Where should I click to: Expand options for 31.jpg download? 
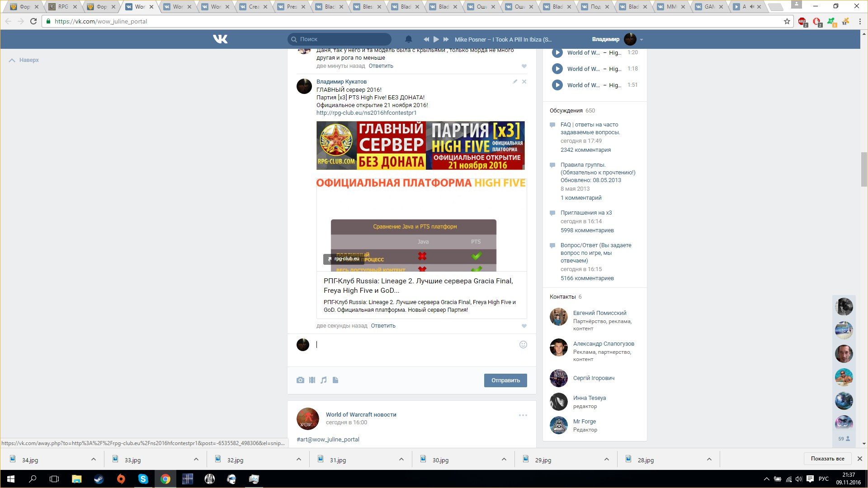401,460
